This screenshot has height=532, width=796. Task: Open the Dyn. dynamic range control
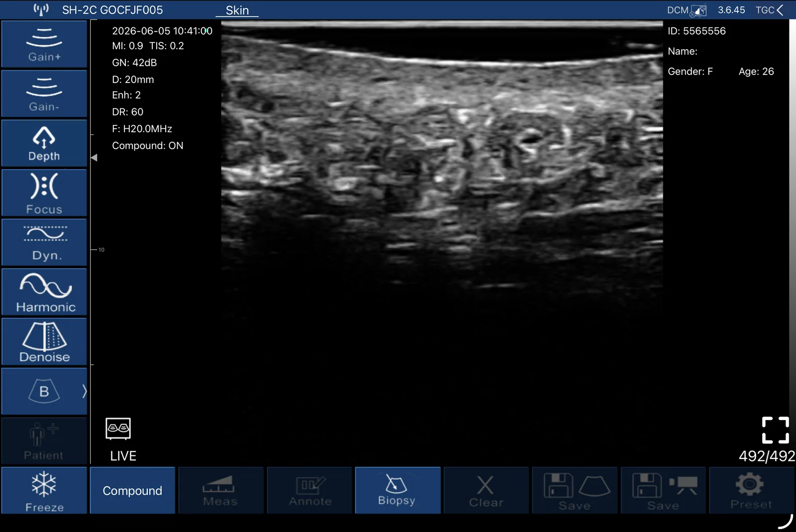[44, 243]
